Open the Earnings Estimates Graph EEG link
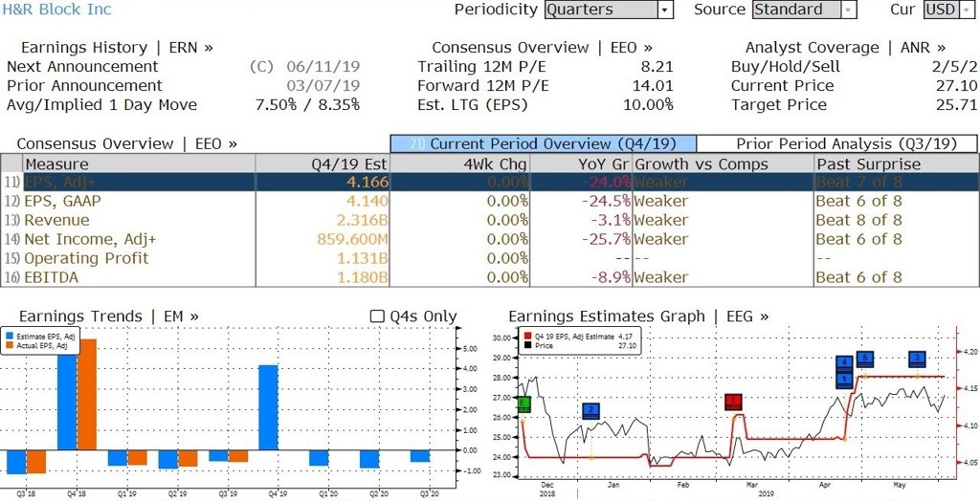 [638, 316]
